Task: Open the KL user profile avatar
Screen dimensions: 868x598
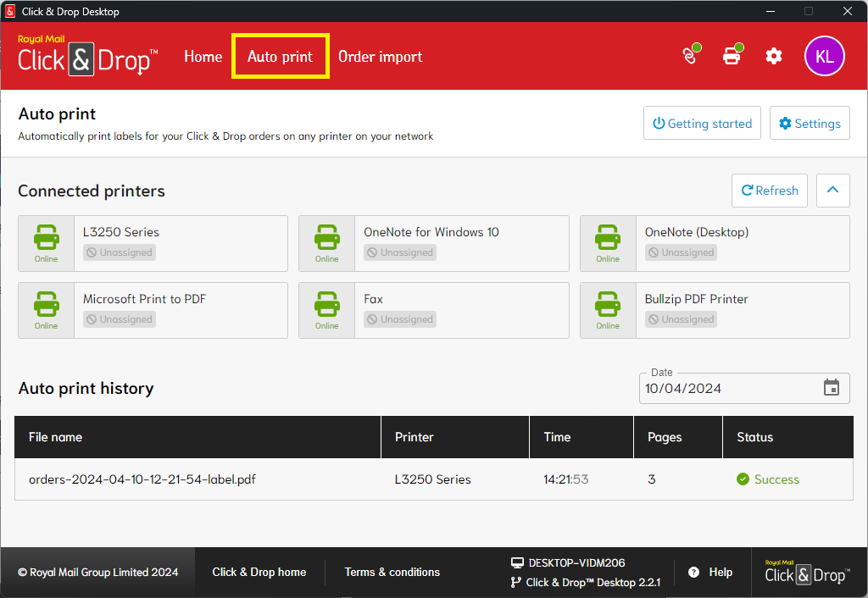Action: 824,56
